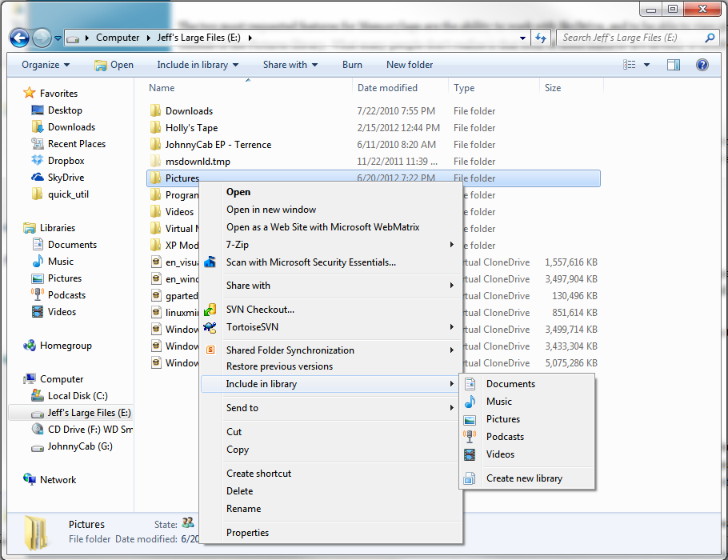Toggle the preview pane button
The width and height of the screenshot is (728, 560).
(674, 65)
